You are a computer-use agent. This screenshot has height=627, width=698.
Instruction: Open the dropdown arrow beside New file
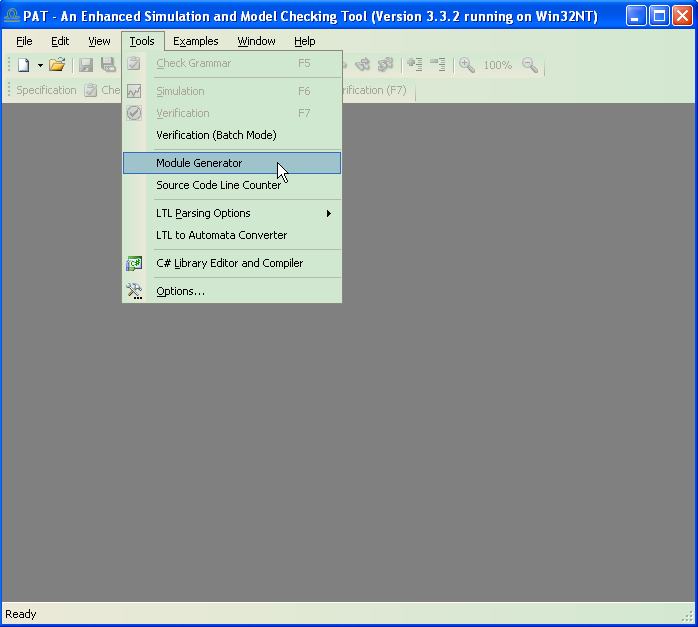(40, 65)
